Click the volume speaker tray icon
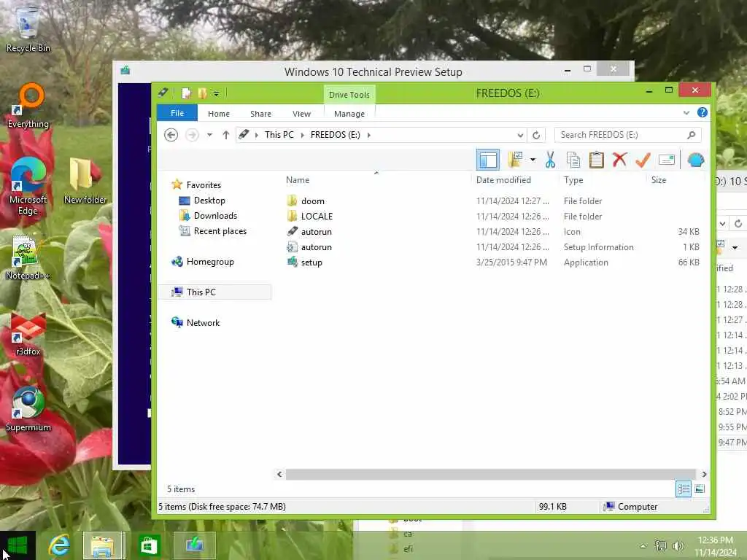 pos(678,546)
